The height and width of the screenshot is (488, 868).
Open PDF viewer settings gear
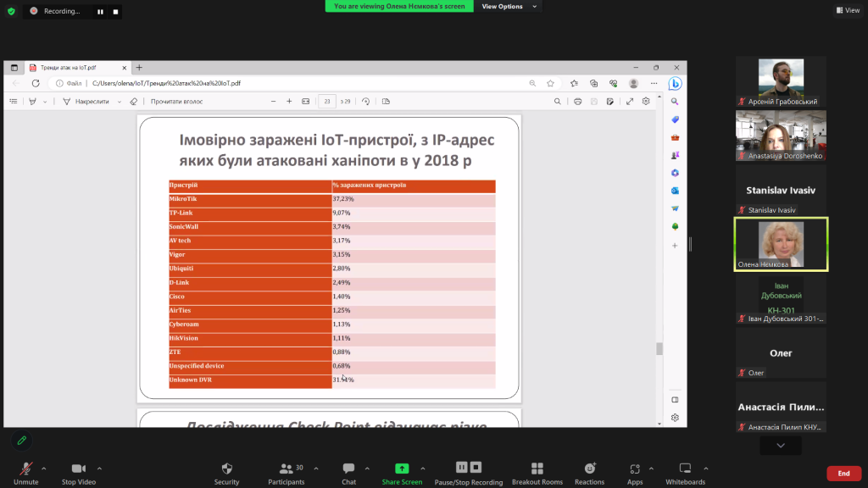tap(646, 102)
